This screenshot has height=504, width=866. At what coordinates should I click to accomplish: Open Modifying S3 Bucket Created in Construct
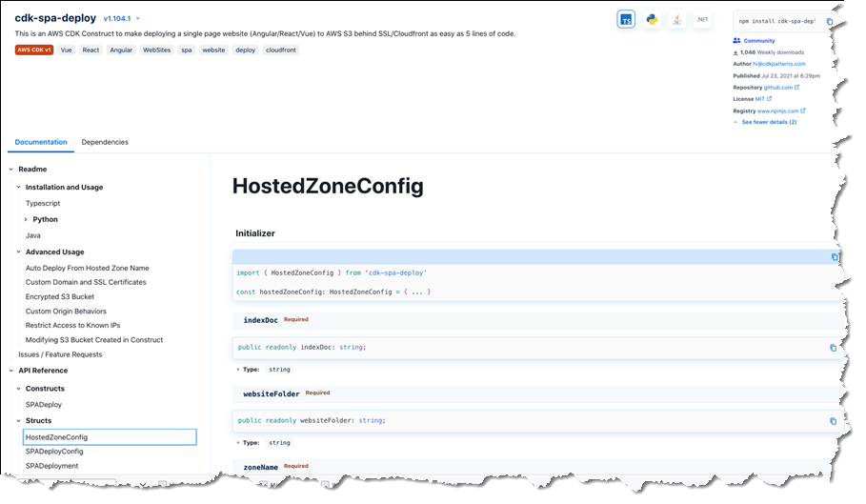(94, 340)
